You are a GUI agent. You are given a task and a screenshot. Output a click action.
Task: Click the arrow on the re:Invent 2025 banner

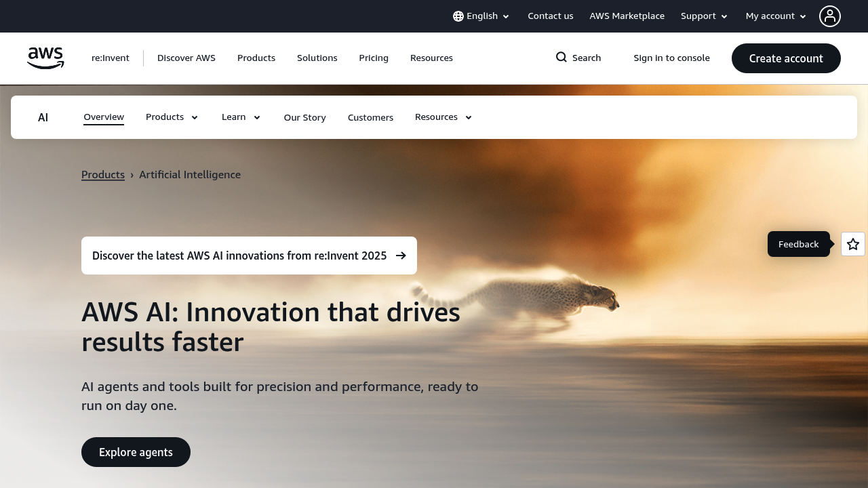click(401, 256)
